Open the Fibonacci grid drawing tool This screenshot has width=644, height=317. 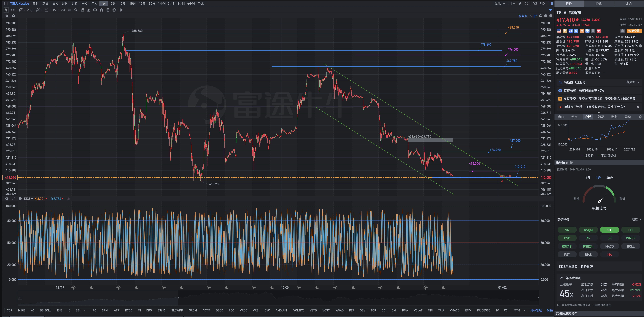tap(38, 10)
